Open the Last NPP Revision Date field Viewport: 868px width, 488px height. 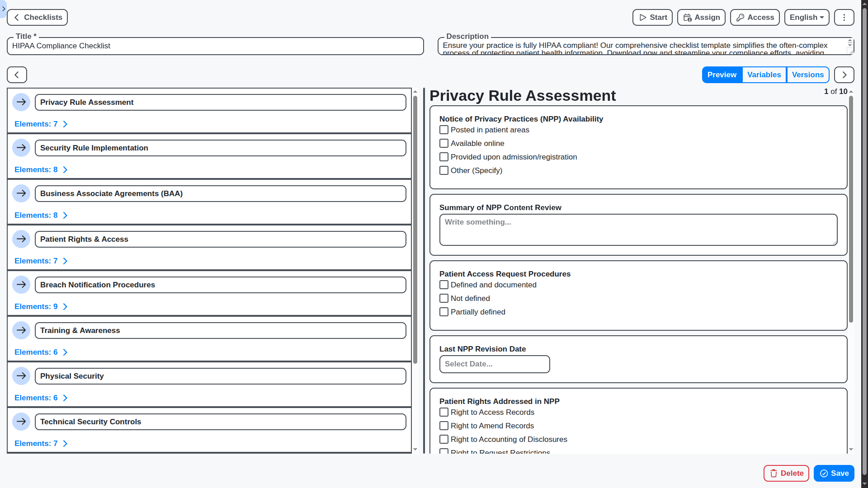[x=494, y=364]
